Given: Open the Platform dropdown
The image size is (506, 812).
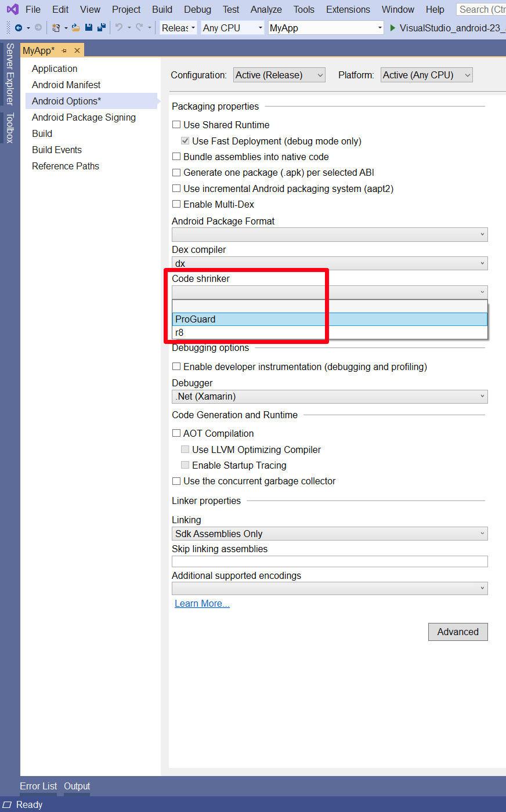Looking at the screenshot, I should pyautogui.click(x=427, y=75).
